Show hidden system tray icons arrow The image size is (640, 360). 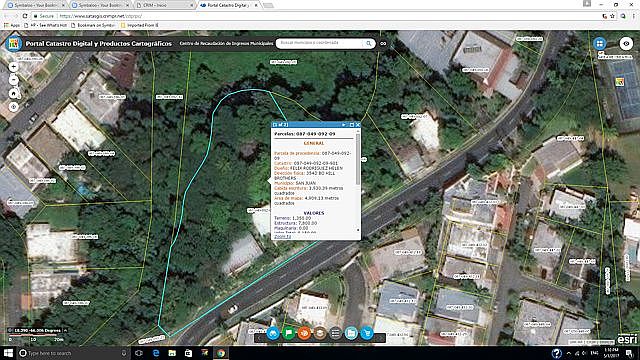[x=568, y=353]
